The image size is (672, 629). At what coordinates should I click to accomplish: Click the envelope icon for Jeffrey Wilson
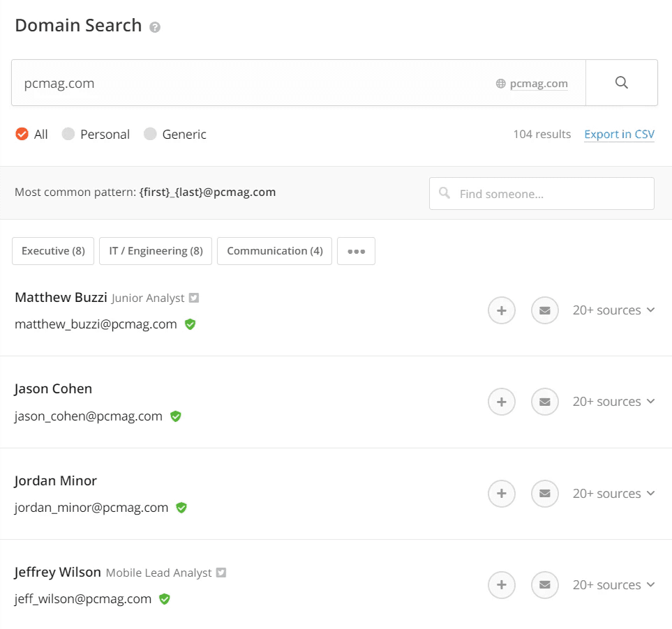pyautogui.click(x=544, y=585)
